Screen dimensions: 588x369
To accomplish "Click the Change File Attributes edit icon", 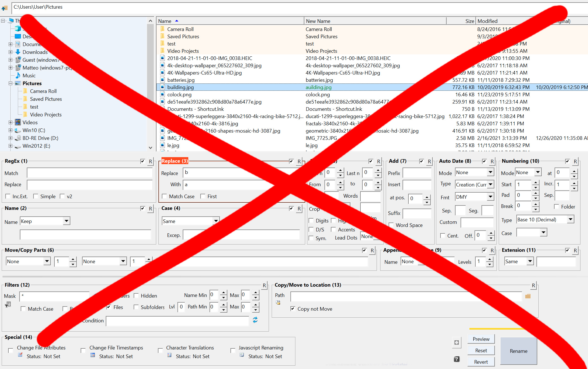I will [x=20, y=355].
